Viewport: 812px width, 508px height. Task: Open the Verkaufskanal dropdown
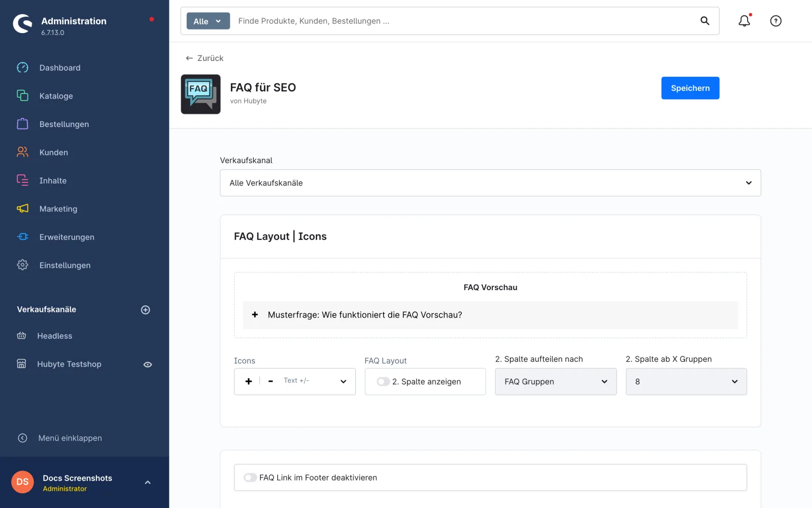click(490, 183)
